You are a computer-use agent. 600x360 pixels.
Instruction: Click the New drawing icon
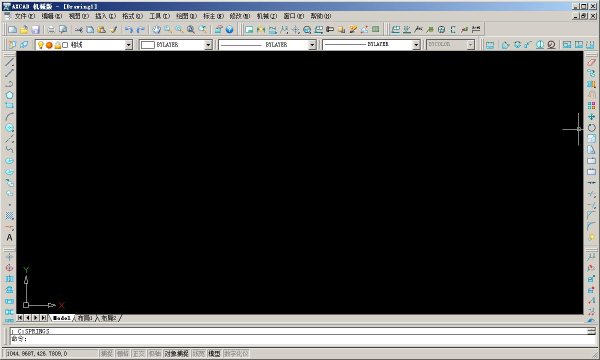click(13, 29)
